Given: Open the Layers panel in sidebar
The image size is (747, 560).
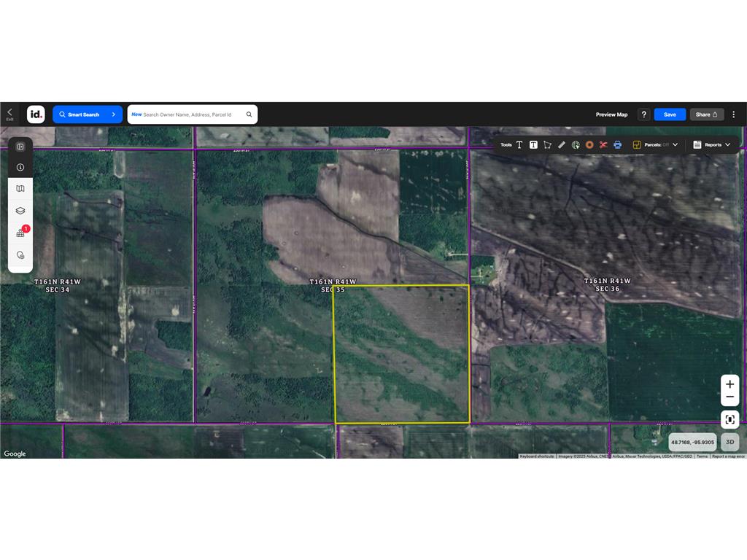Looking at the screenshot, I should pos(20,210).
